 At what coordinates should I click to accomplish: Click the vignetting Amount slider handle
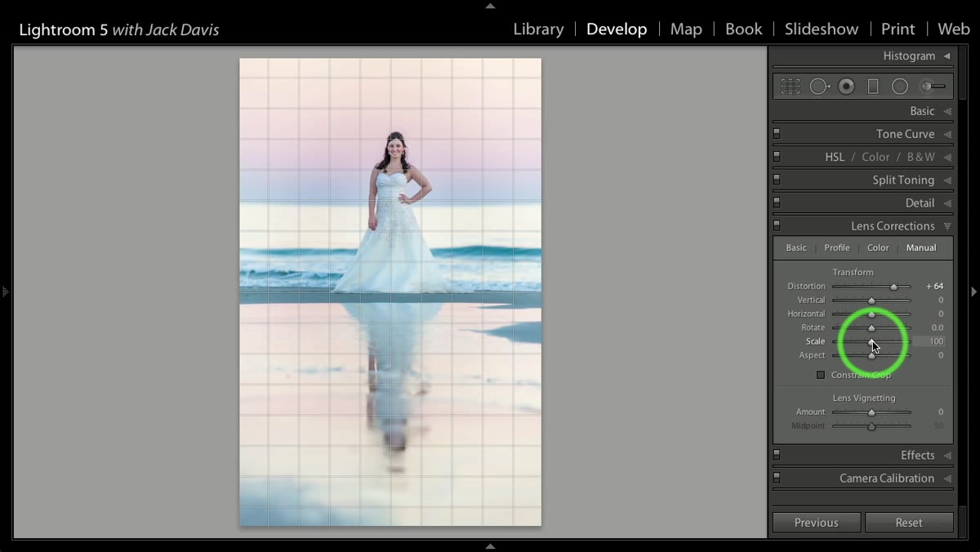(871, 412)
